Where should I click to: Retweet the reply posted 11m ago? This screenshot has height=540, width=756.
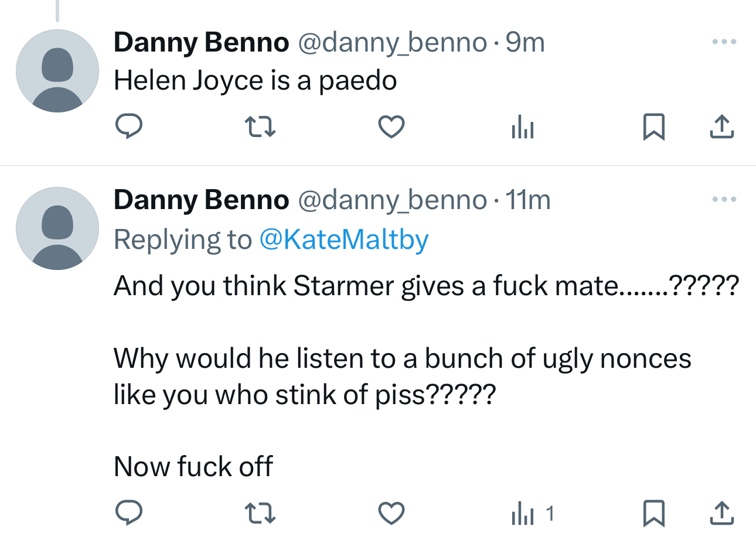pos(260,513)
